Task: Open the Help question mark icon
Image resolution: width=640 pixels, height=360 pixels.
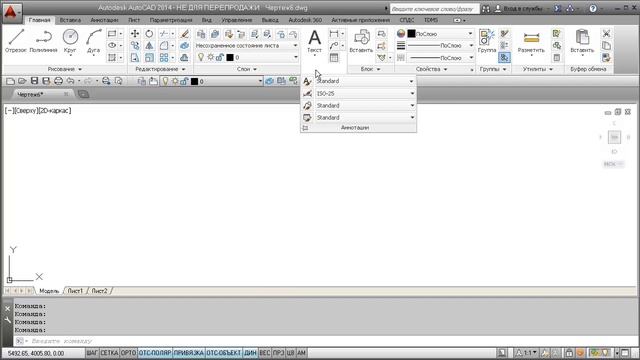Action: (x=593, y=9)
